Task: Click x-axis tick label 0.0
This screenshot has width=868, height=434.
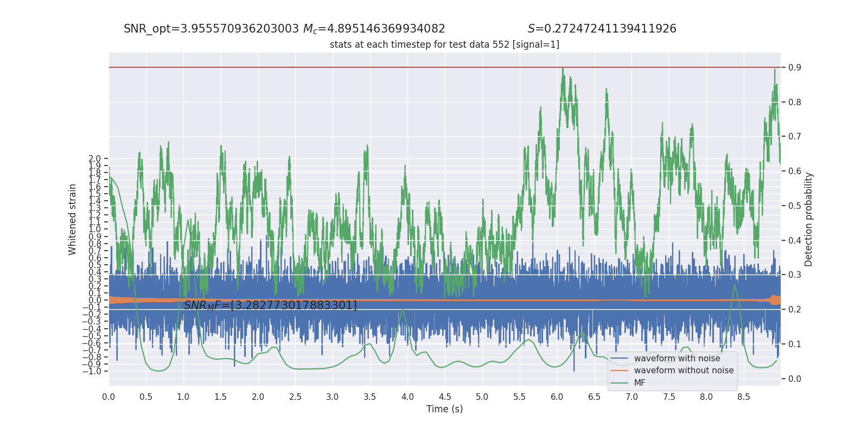Action: 108,397
